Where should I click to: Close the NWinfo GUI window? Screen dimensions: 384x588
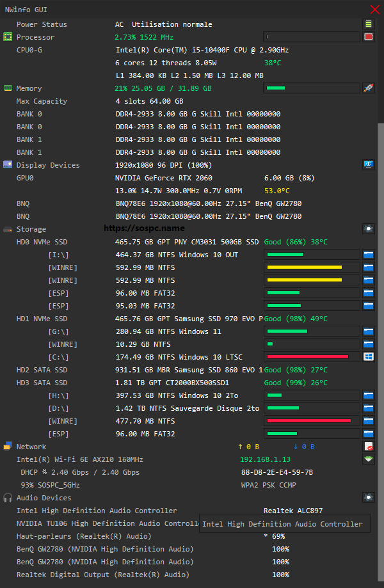pos(375,10)
